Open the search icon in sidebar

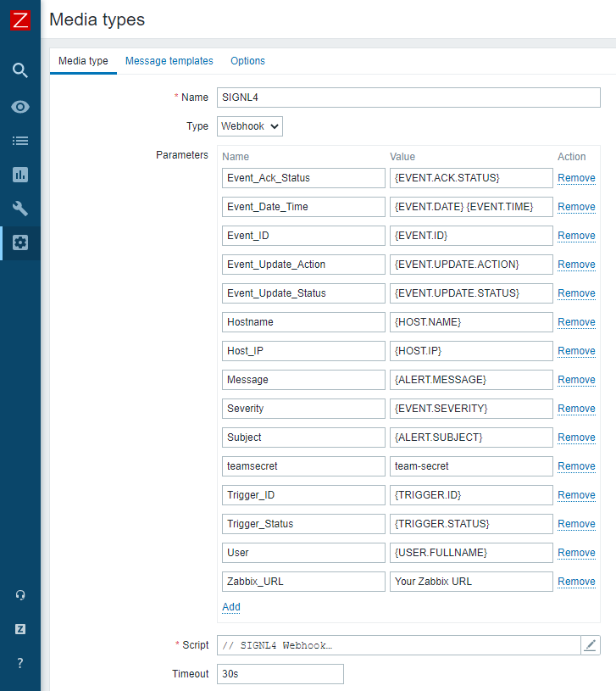pyautogui.click(x=20, y=70)
